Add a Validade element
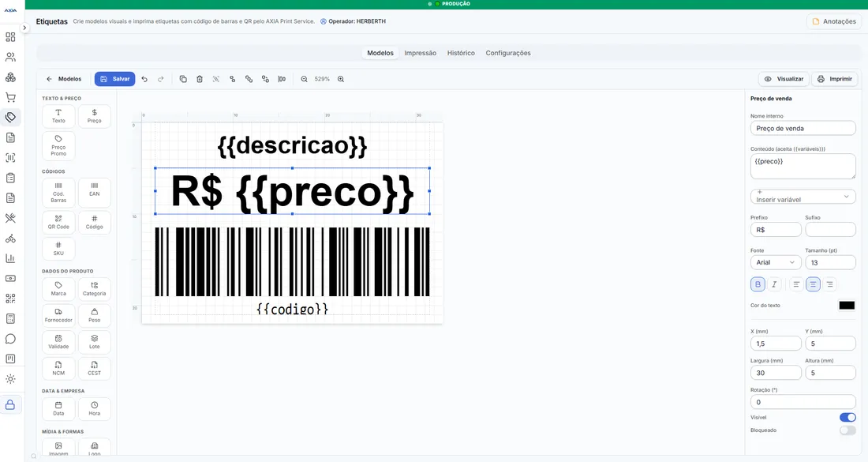 58,342
